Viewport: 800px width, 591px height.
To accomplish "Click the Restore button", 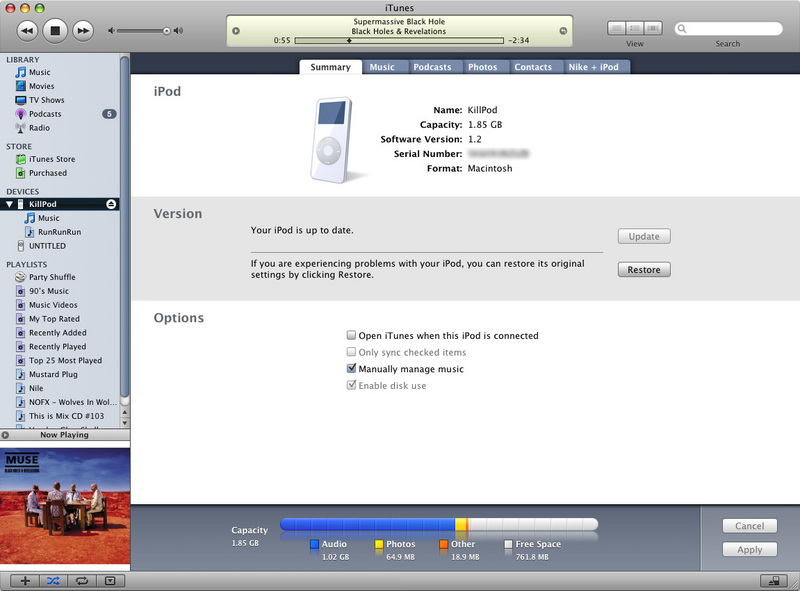I will click(644, 269).
